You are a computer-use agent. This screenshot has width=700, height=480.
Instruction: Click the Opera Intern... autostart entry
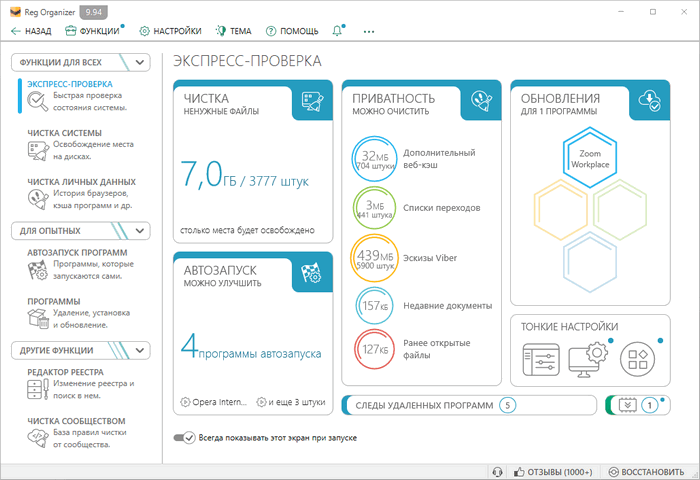[x=213, y=402]
